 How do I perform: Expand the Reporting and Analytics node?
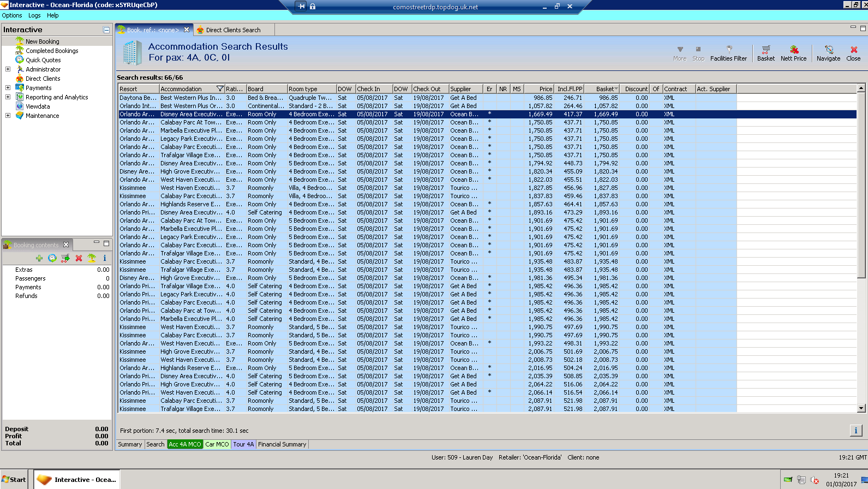8,97
